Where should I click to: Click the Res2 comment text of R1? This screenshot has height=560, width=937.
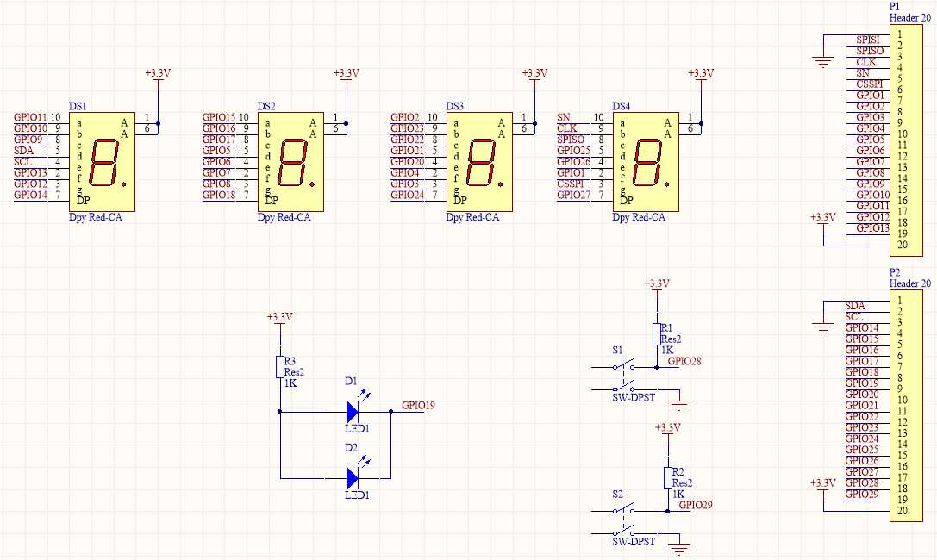point(672,339)
